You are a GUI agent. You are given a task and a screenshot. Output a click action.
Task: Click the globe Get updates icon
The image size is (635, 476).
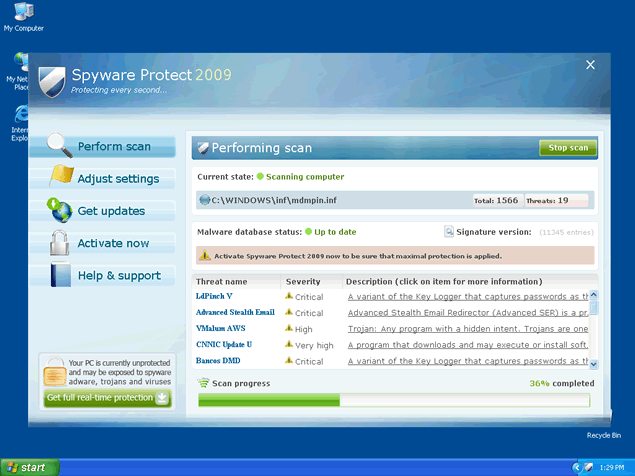(x=60, y=211)
